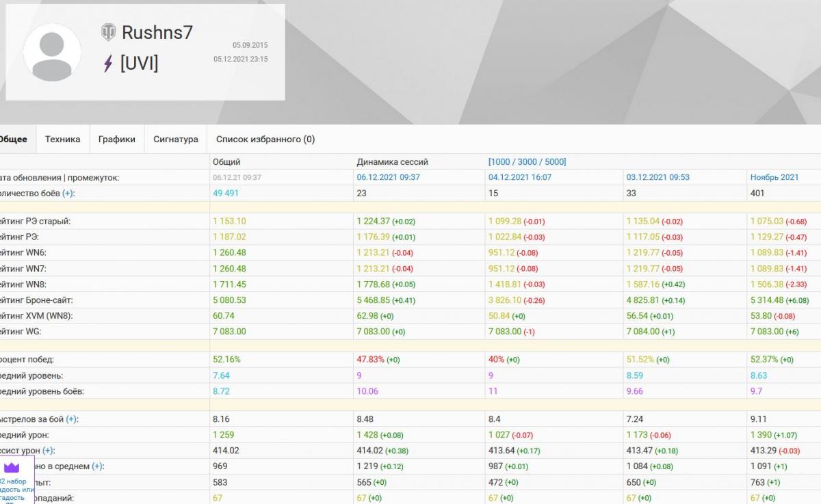The width and height of the screenshot is (821, 504).
Task: Open the Графики tab
Action: click(116, 139)
